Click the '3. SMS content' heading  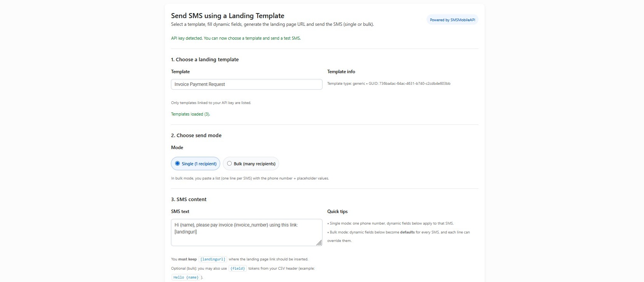point(189,200)
